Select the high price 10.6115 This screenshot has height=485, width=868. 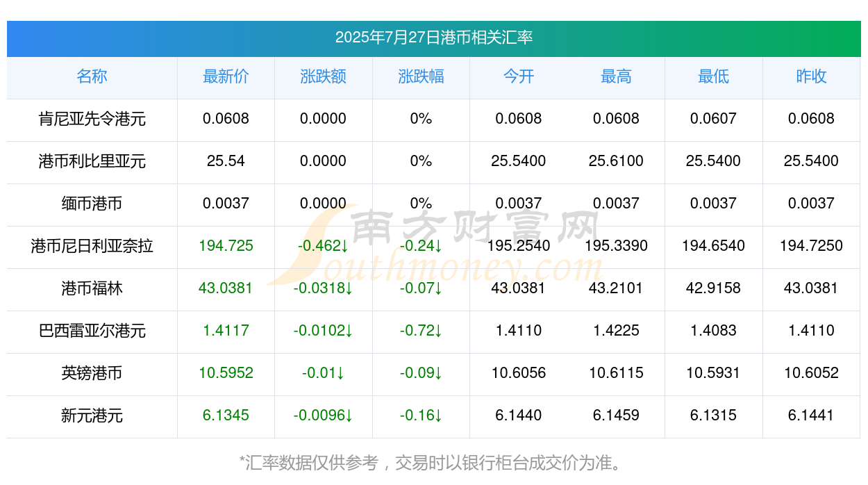616,373
